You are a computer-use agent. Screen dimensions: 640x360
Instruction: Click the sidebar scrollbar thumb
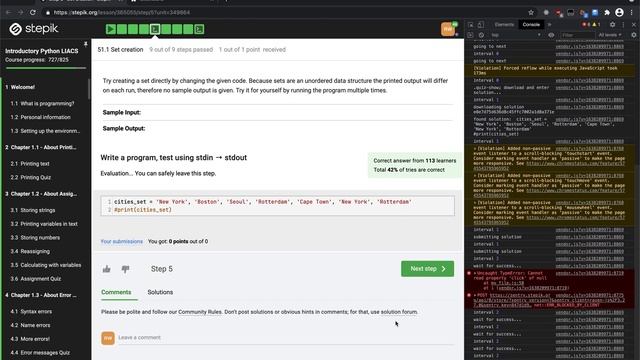point(89,89)
